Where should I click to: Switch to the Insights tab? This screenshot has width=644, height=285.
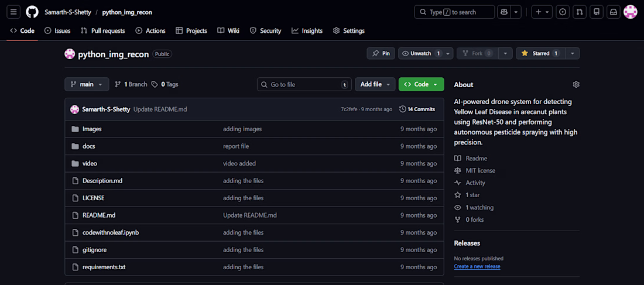[307, 30]
